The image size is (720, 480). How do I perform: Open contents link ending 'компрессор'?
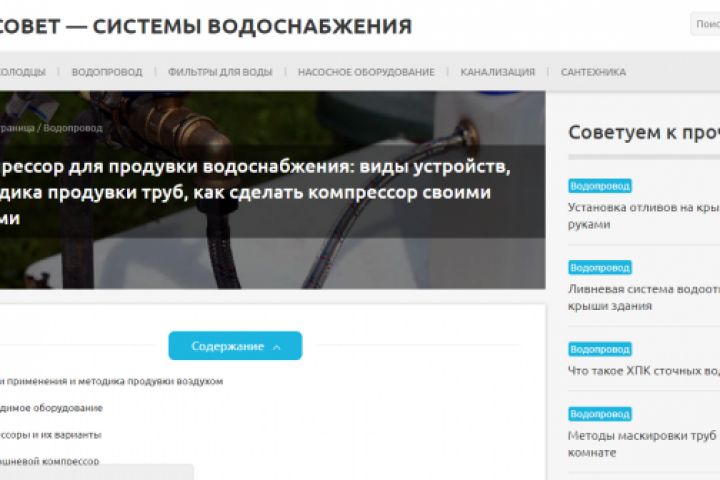click(x=49, y=461)
